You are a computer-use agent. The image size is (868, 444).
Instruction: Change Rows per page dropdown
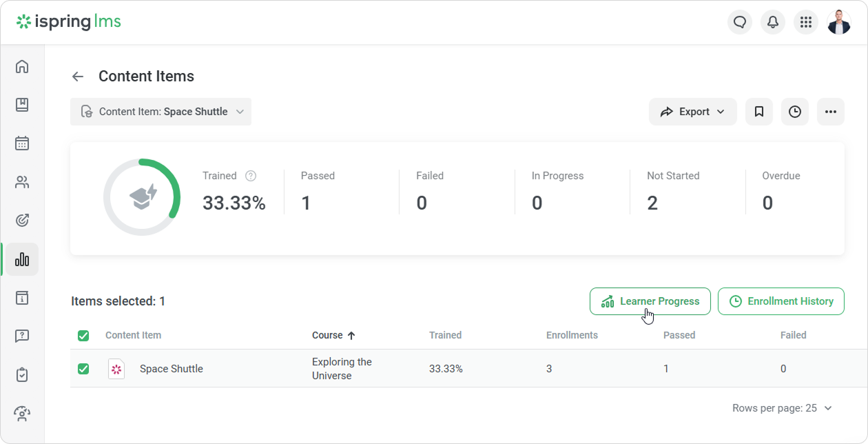[x=782, y=408]
